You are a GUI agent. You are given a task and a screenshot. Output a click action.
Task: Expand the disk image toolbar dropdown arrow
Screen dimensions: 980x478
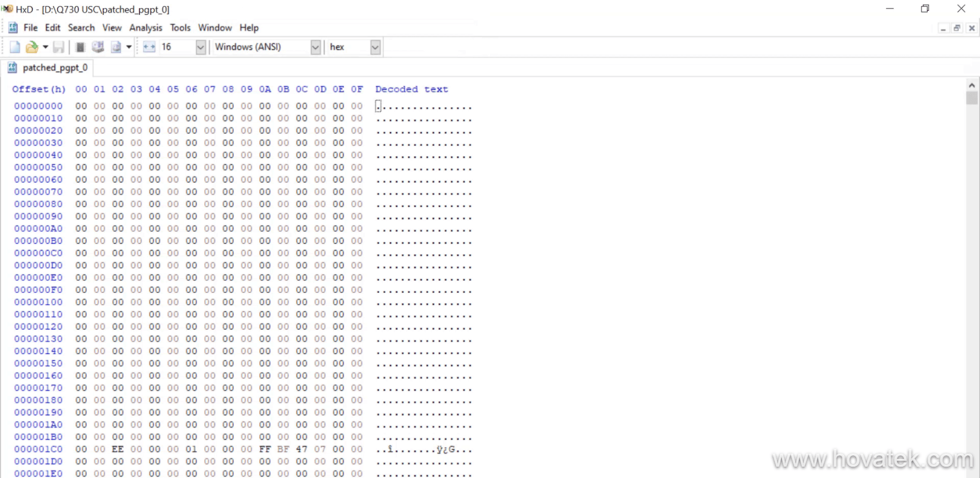(129, 47)
